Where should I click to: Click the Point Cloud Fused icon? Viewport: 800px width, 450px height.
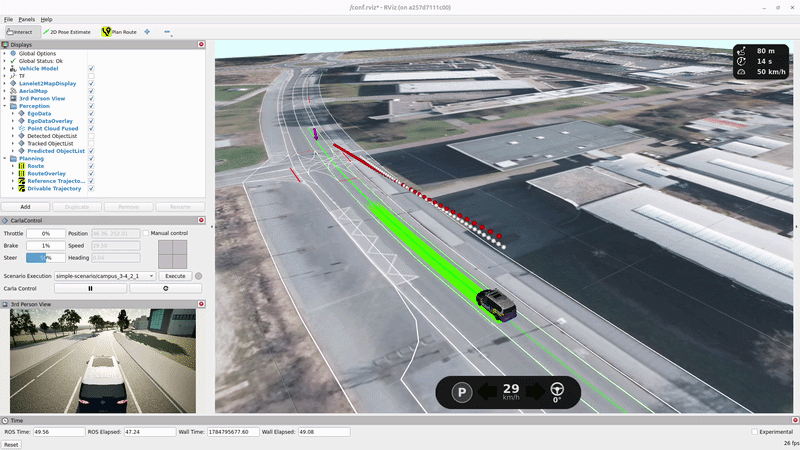coord(21,129)
